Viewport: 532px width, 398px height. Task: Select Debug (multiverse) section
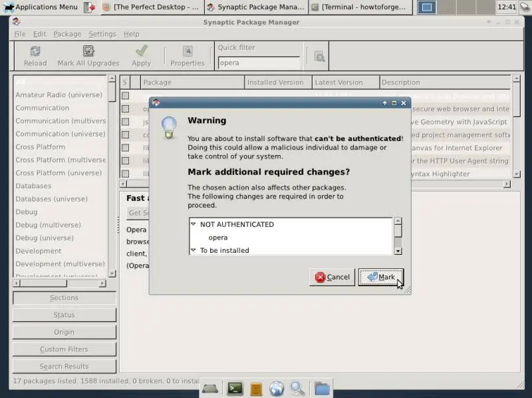[x=48, y=225]
